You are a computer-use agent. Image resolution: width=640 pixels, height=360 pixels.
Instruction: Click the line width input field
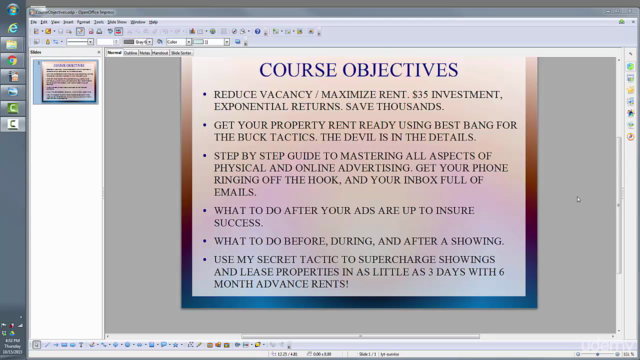click(105, 42)
